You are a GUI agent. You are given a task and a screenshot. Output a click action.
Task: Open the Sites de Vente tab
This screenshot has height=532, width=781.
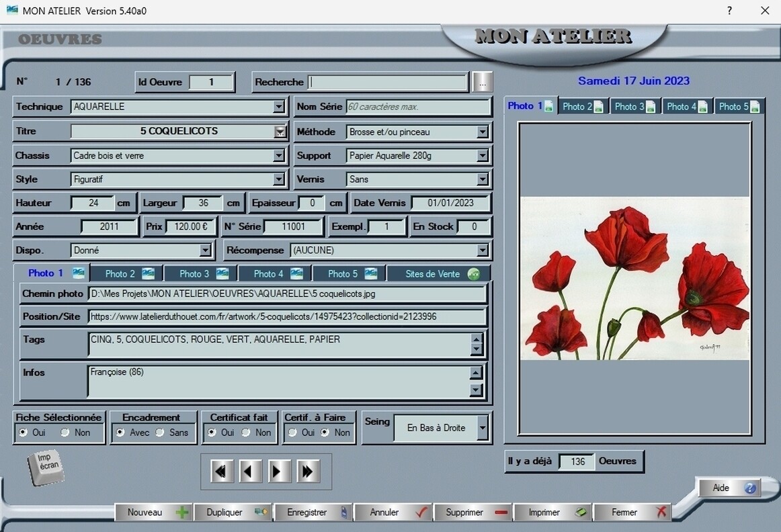(x=439, y=273)
